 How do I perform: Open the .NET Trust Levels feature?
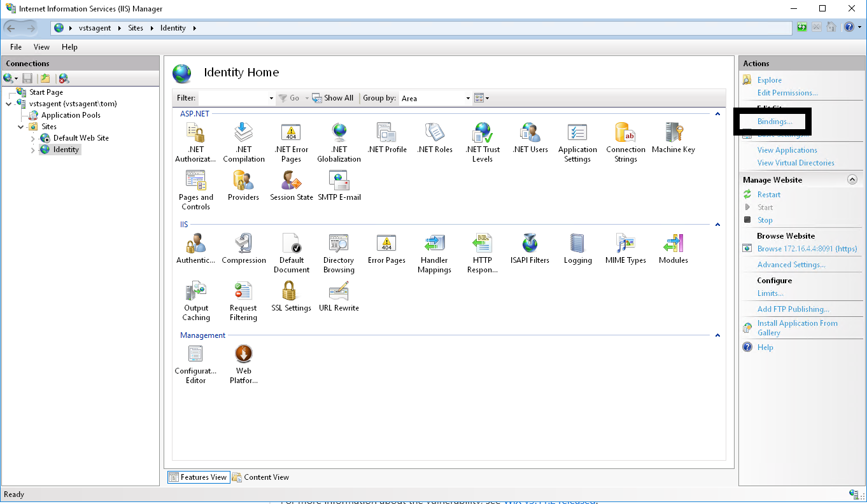point(483,142)
